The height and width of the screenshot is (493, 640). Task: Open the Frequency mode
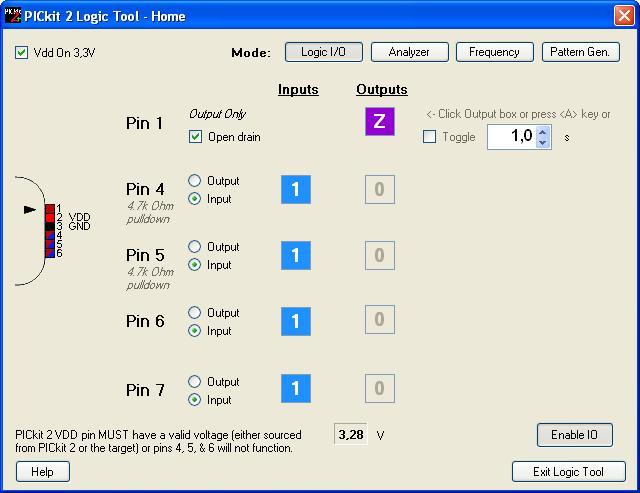495,52
